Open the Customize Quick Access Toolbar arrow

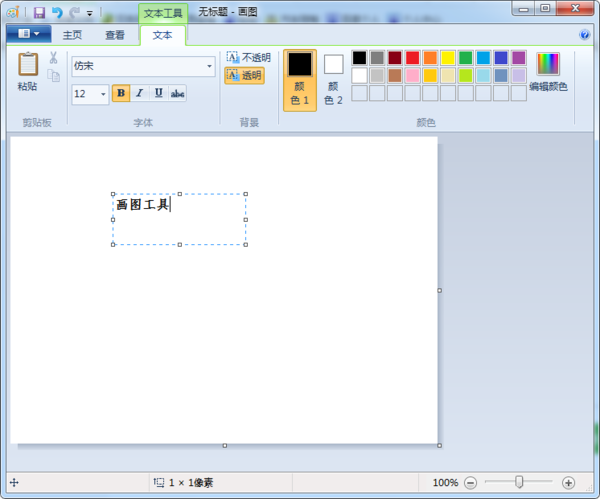click(90, 13)
